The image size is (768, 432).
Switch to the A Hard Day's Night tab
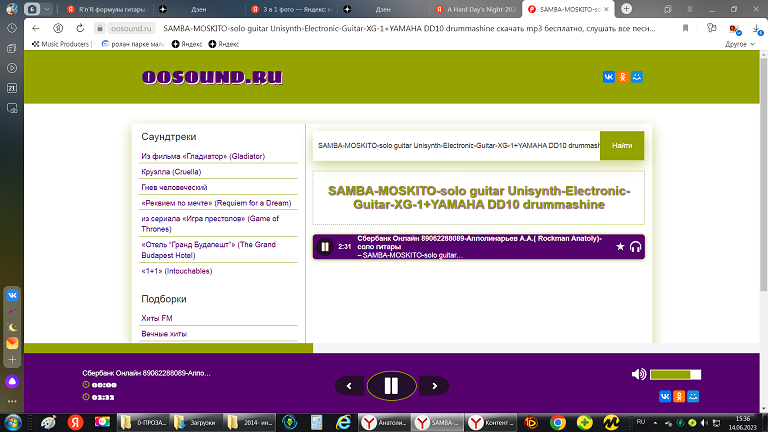tap(475, 9)
